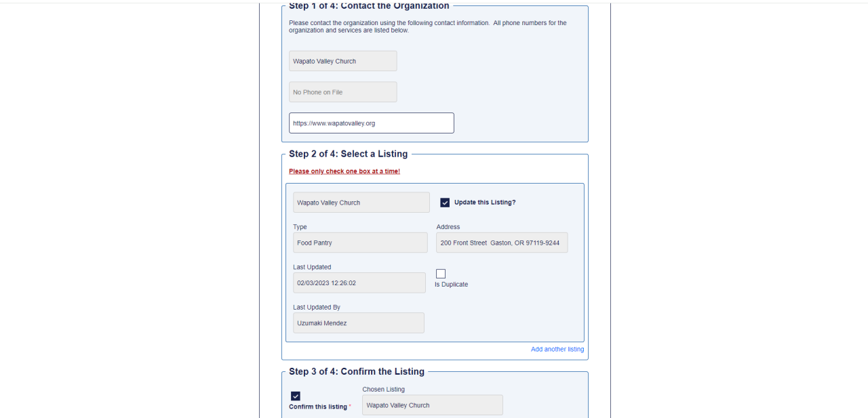Click the red one-box-at-a-time warning text
Viewport: 868px width, 418px height.
pos(344,171)
